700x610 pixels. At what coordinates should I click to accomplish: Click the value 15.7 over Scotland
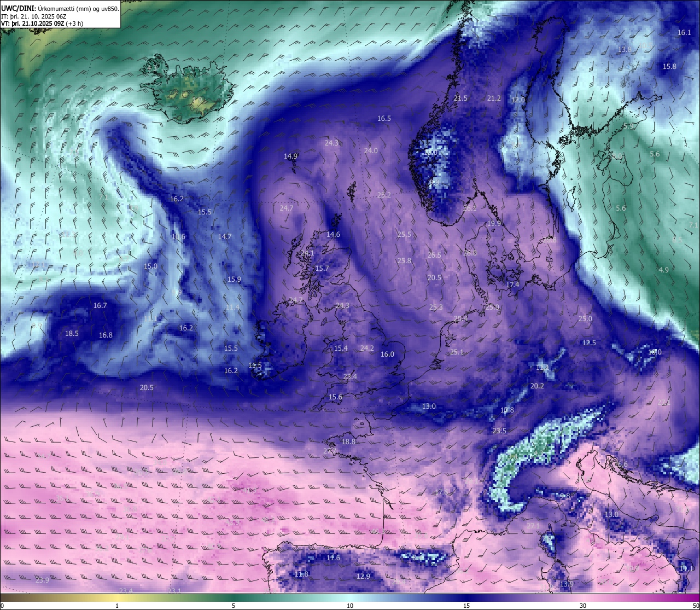[322, 269]
